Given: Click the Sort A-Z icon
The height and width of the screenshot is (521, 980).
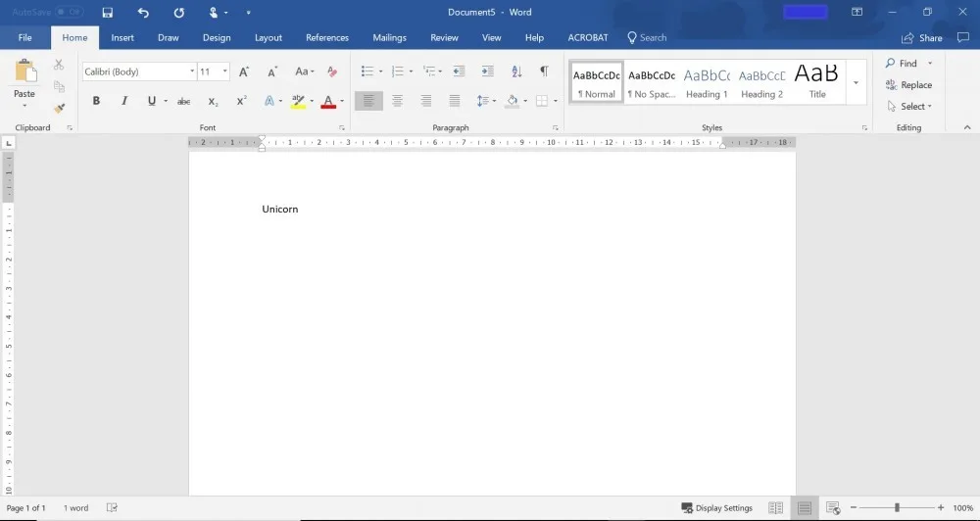Looking at the screenshot, I should pyautogui.click(x=516, y=71).
